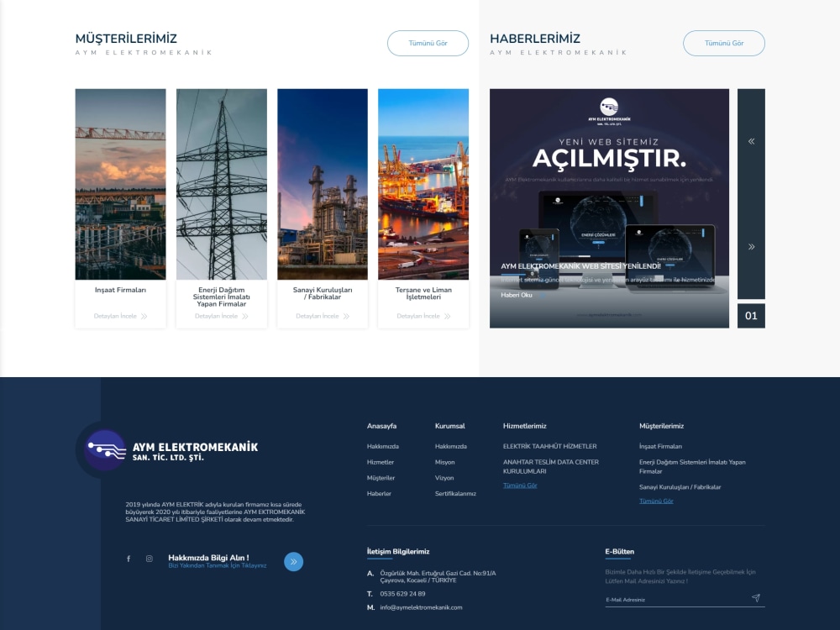Open Enerji Dağıtım Sistemleri footer link
This screenshot has width=840, height=630.
point(692,466)
